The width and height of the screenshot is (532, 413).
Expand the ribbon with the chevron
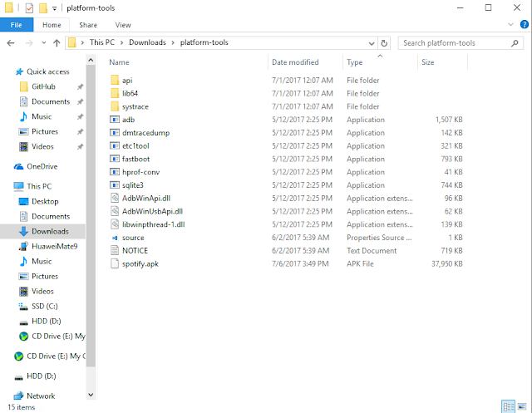pyautogui.click(x=510, y=24)
